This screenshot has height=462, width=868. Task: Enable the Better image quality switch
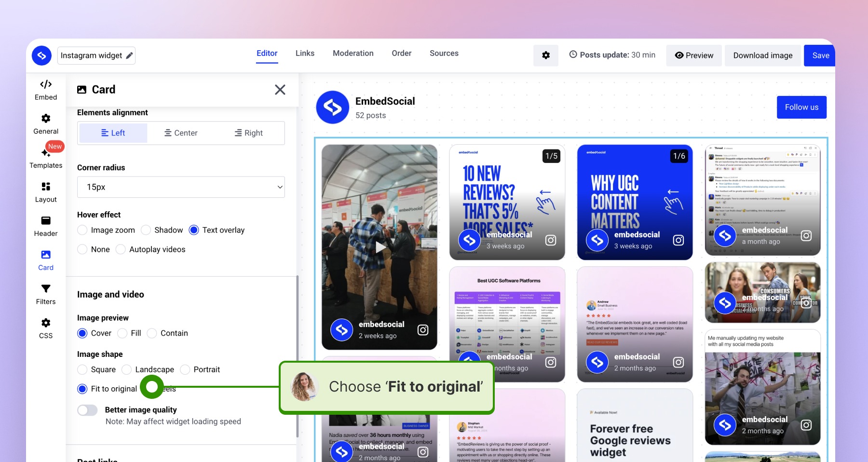[x=88, y=410]
